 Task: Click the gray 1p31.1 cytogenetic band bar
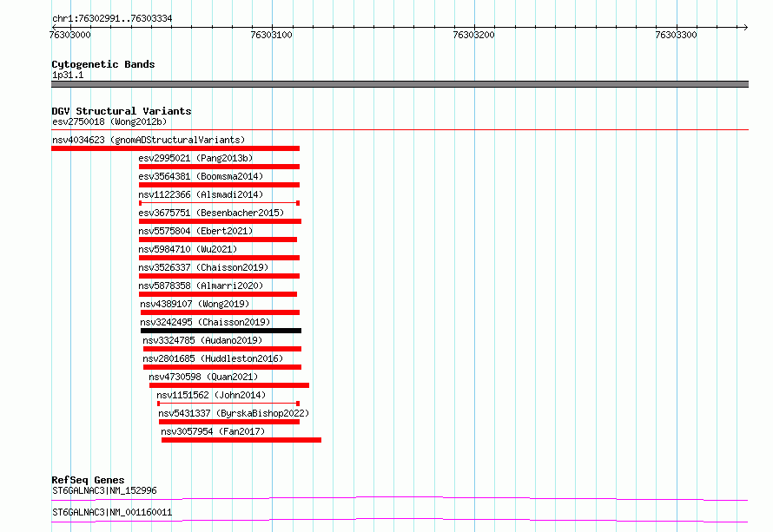coord(400,84)
